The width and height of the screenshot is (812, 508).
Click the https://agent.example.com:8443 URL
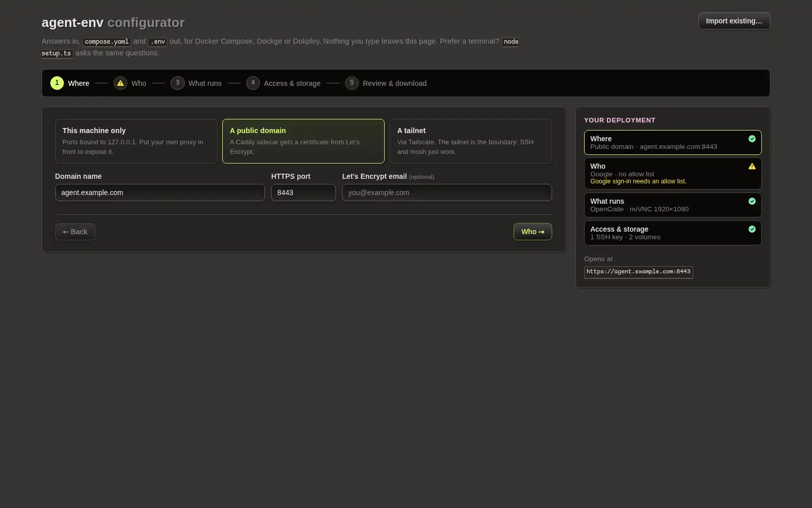(638, 272)
